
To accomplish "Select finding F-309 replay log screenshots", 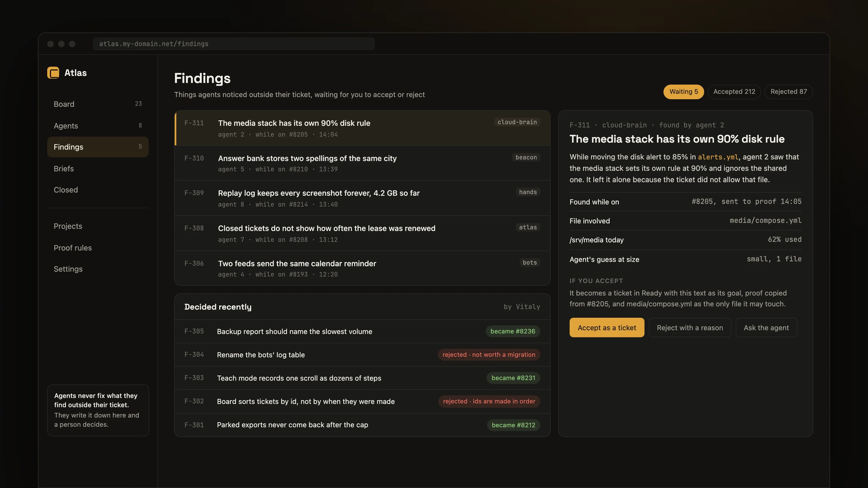I will 362,198.
